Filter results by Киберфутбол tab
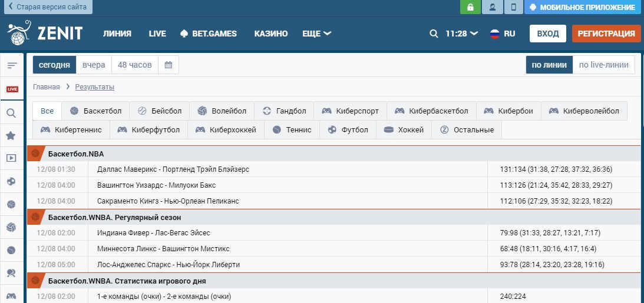644x303 pixels. click(148, 130)
